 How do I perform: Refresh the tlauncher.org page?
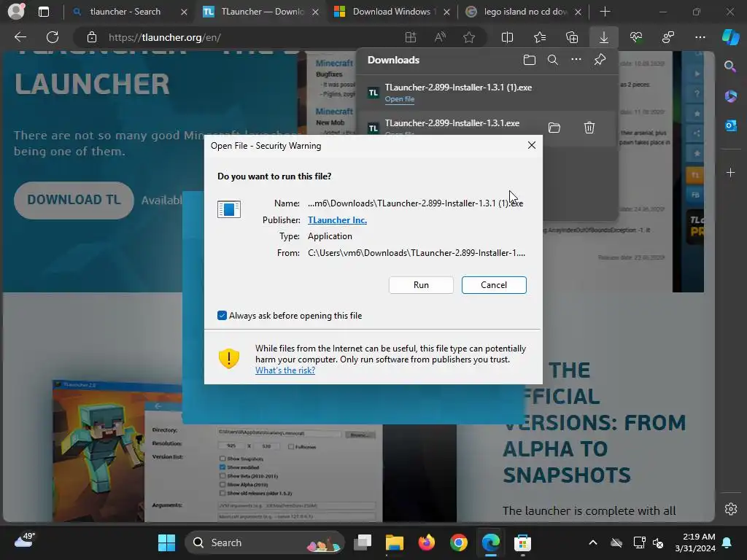53,37
